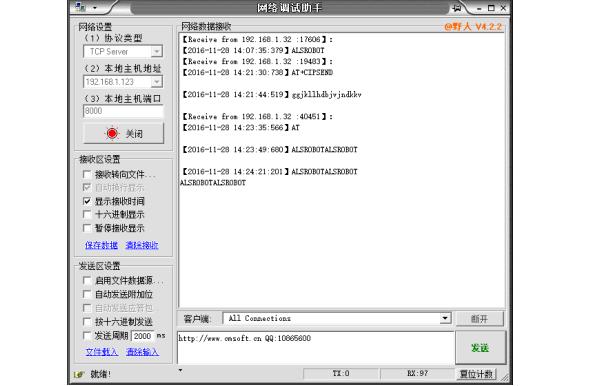The height and width of the screenshot is (386, 600).
Task: Open the 192.168.1.123 local host address dropdown
Action: 156,82
